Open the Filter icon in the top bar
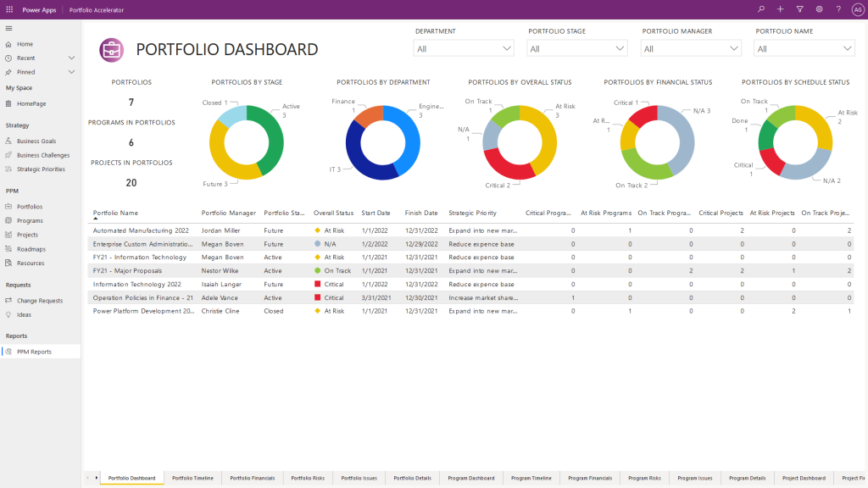Viewport: 868px width, 488px height. coord(799,9)
